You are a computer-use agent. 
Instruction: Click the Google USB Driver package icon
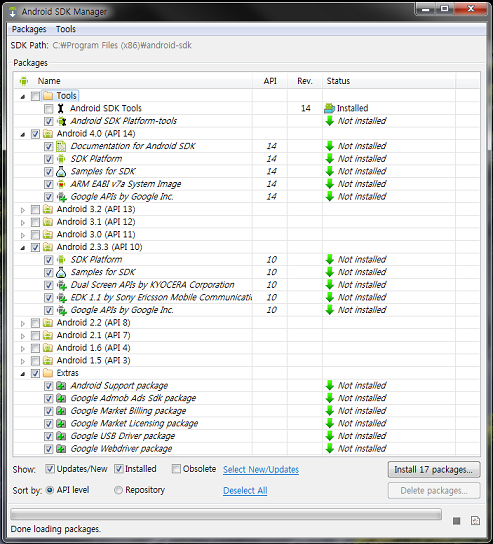click(x=61, y=436)
